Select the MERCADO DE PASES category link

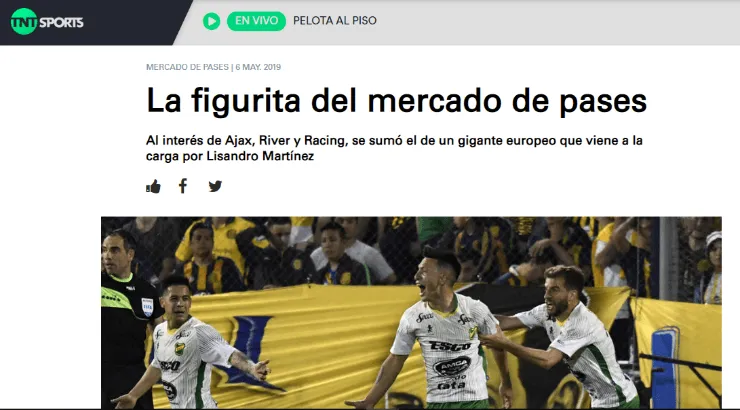coord(187,67)
